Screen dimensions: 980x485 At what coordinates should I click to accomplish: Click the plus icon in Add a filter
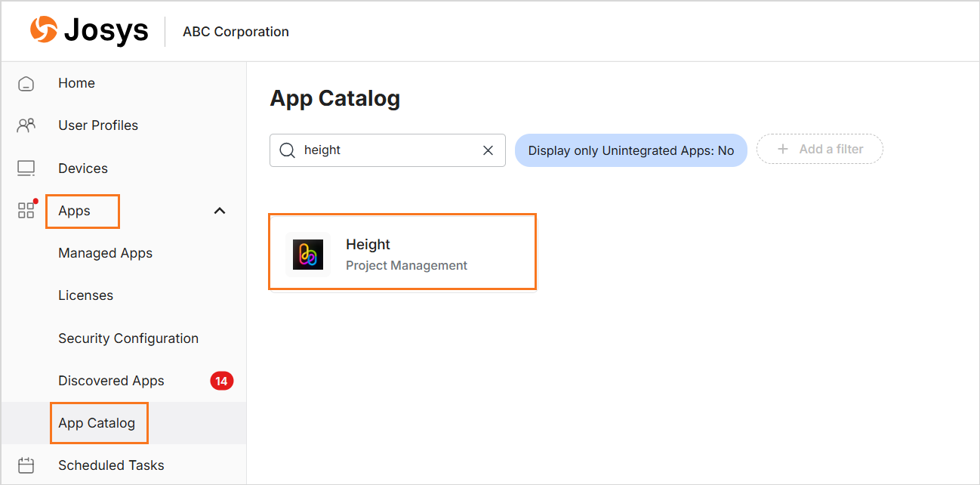[x=783, y=150]
